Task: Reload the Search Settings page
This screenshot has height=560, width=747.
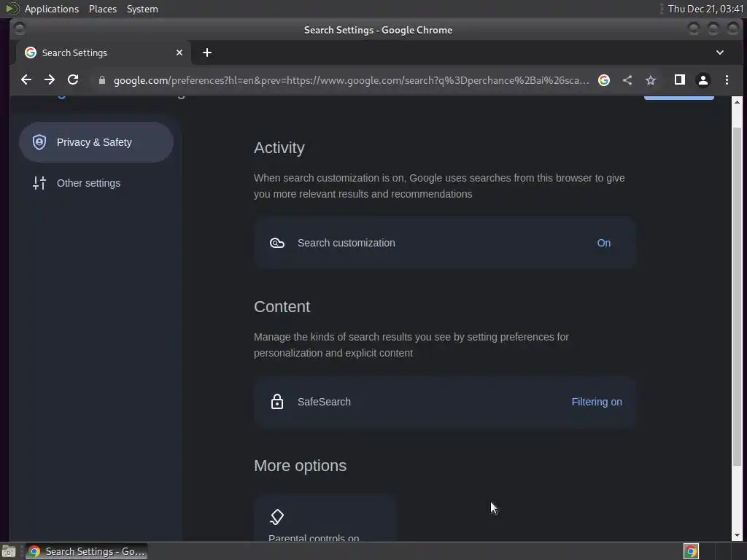Action: coord(73,80)
